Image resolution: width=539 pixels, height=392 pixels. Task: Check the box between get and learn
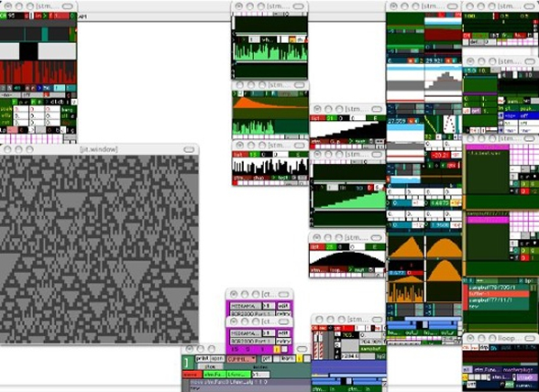point(276,359)
